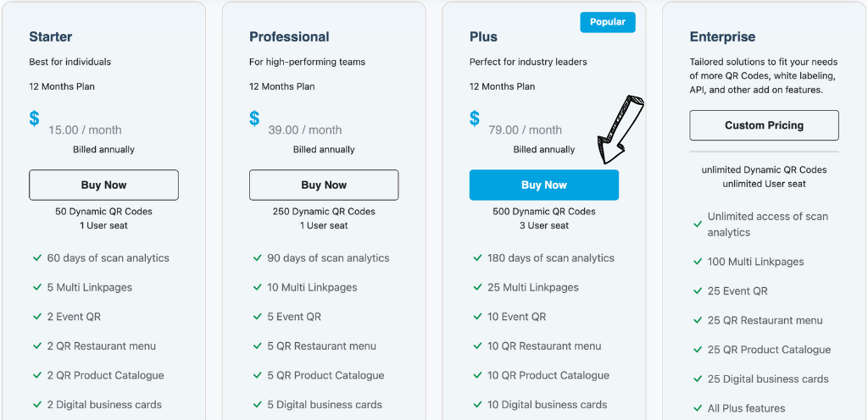Click the Popular badge on Plus plan
Viewport: 868px width, 420px height.
[x=608, y=22]
